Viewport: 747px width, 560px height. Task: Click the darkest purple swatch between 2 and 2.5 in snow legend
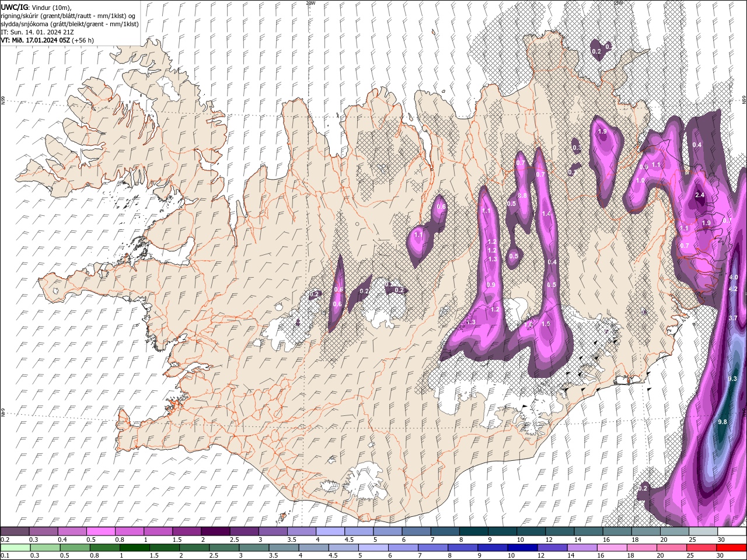click(x=215, y=531)
